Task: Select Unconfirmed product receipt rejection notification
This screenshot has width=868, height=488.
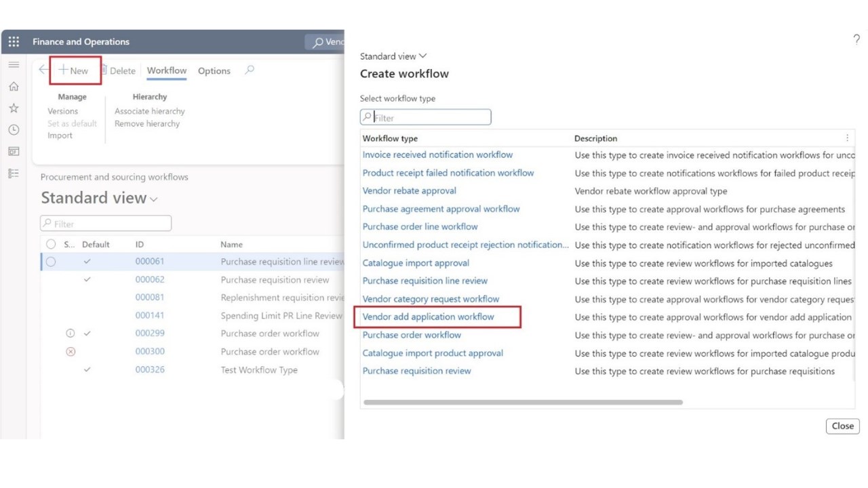Action: 465,245
